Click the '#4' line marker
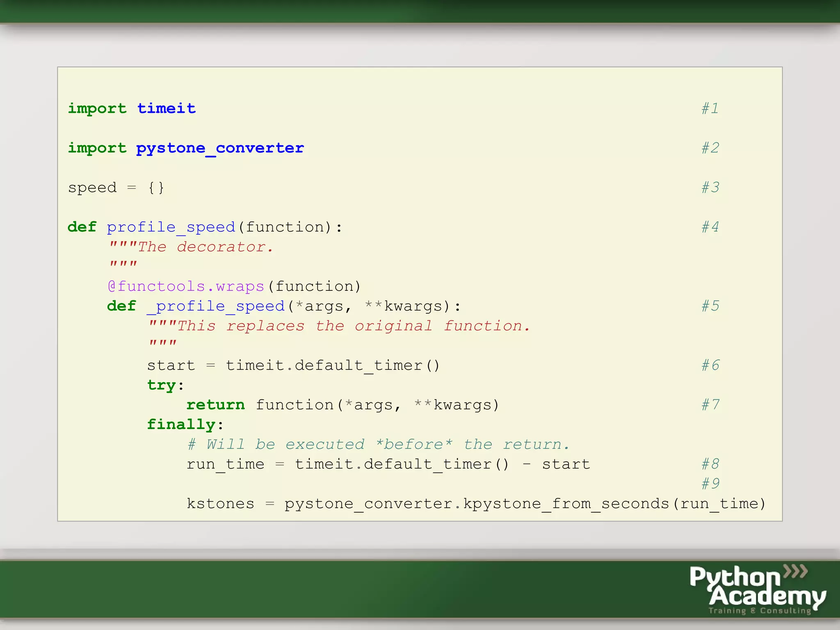Image resolution: width=840 pixels, height=630 pixels. [x=710, y=226]
